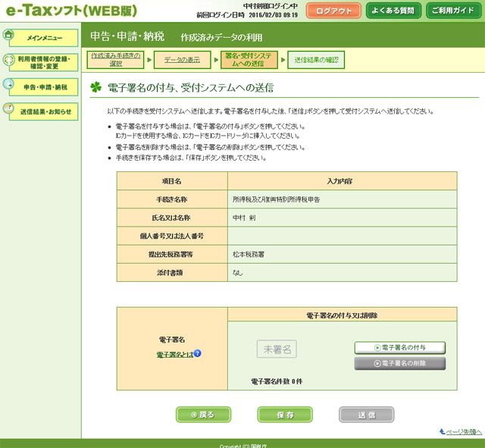Image resolution: width=485 pixels, height=448 pixels.
Task: Click the icon beside 申告・申請・納税 in sidebar
Action: point(8,85)
